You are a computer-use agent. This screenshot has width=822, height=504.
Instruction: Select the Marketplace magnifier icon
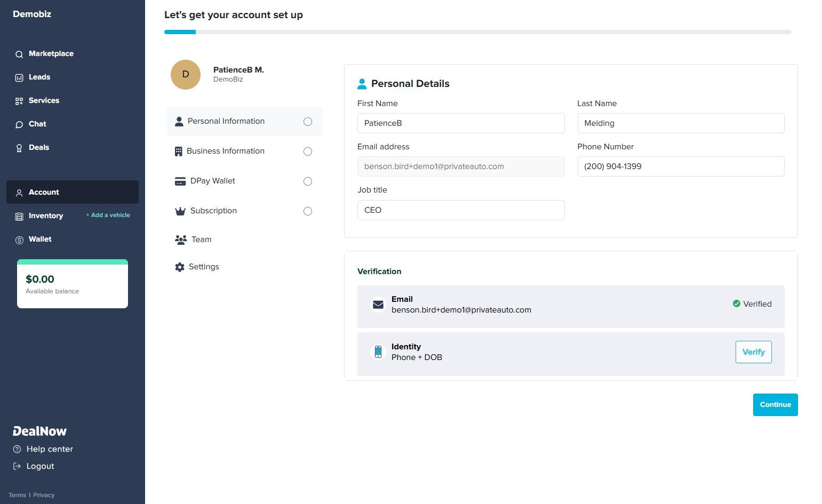[x=19, y=54]
